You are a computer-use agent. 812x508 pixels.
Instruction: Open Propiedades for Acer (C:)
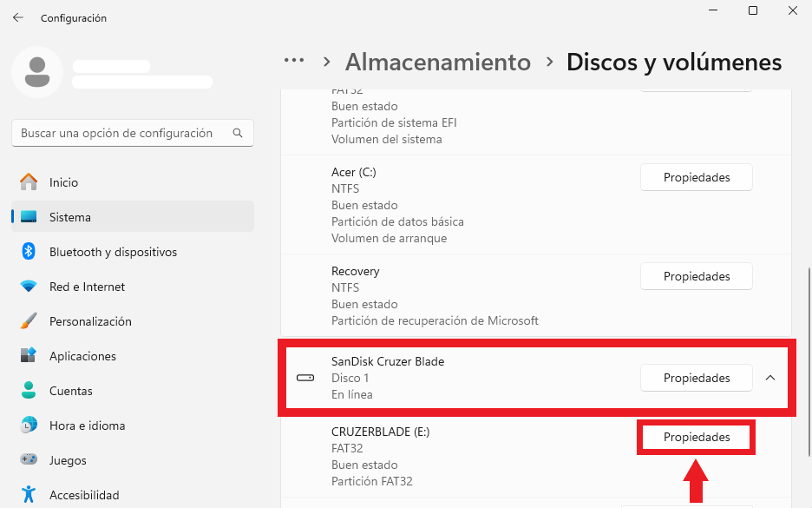(x=697, y=177)
